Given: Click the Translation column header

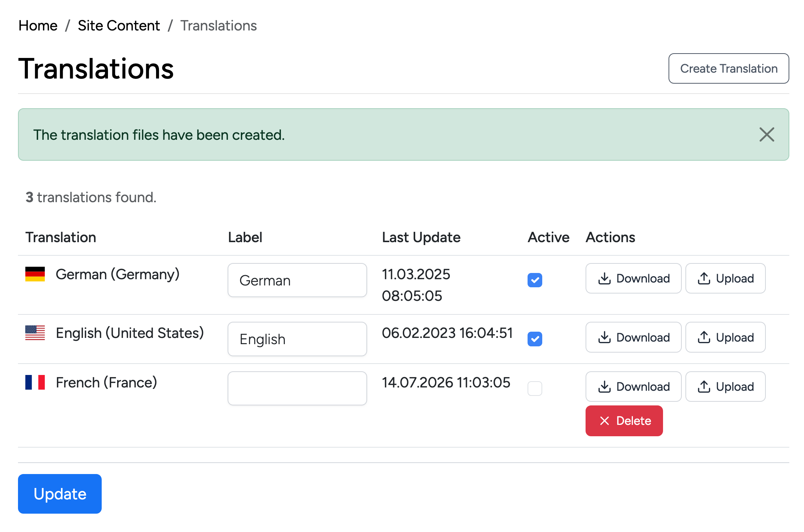Looking at the screenshot, I should (x=61, y=237).
